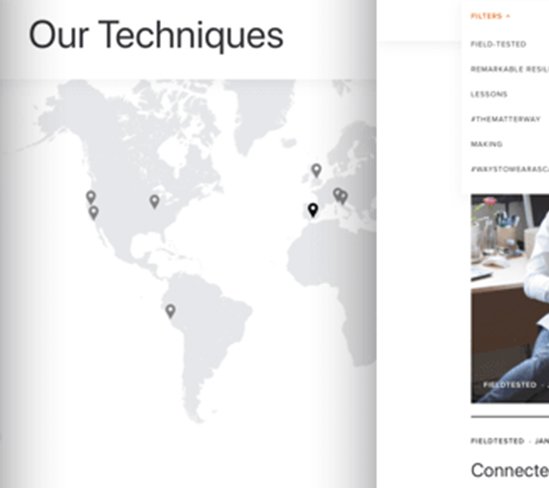549x488 pixels.
Task: Select the pin in the US Midwest
Action: pyautogui.click(x=154, y=201)
